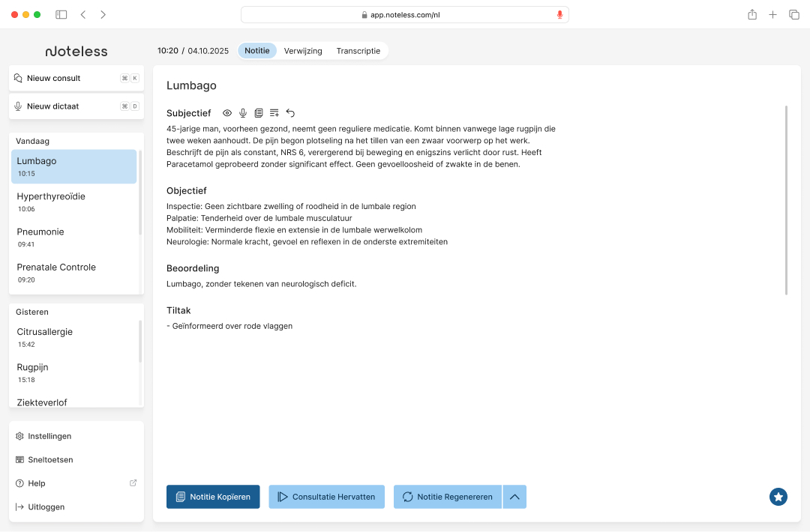The height and width of the screenshot is (532, 810).
Task: Click the note content scrollbar
Action: click(x=786, y=200)
